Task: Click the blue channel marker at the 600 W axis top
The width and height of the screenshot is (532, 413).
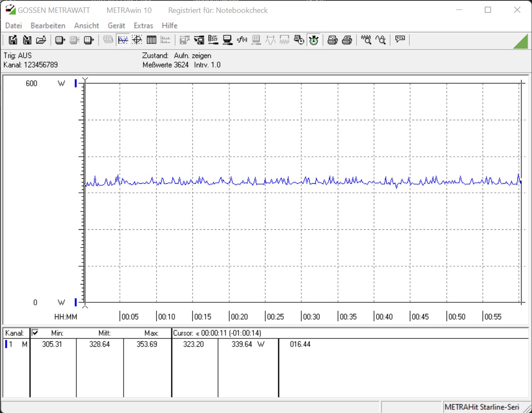Action: 76,83
